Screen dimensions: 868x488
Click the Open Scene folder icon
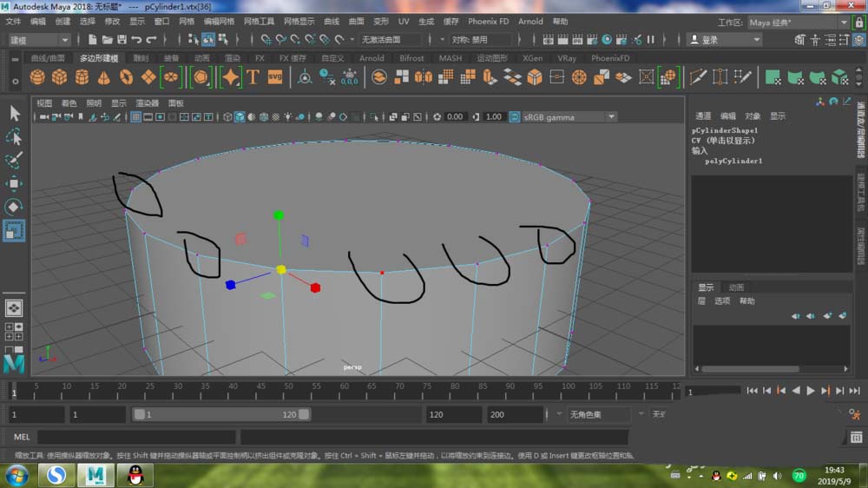[x=108, y=39]
